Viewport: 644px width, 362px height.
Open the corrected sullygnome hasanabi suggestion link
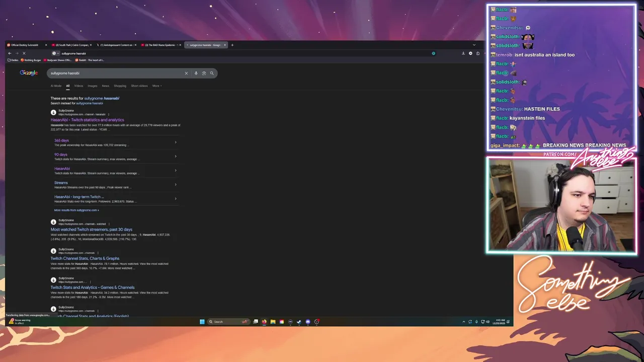click(x=102, y=99)
